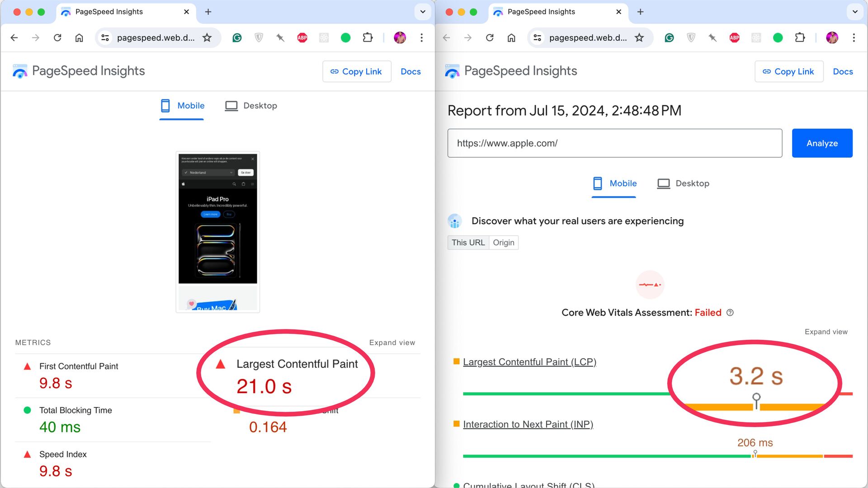
Task: Open home page in left browser window
Action: [79, 38]
